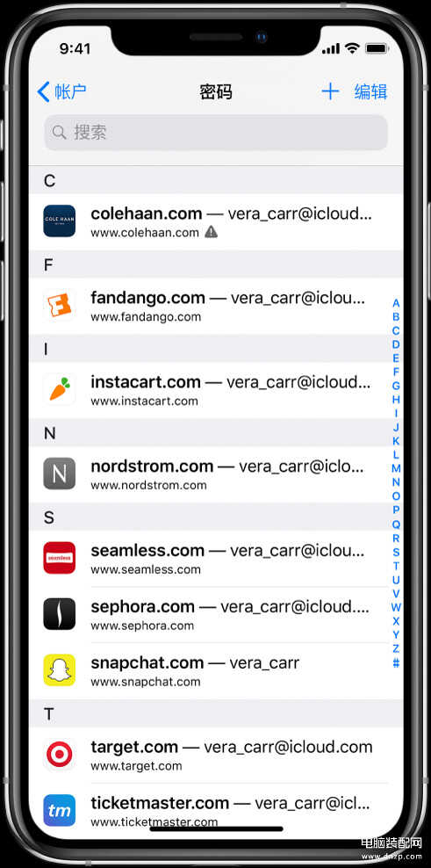Tap the orange Fandango logo icon
Screen dimensions: 431x868
59,305
